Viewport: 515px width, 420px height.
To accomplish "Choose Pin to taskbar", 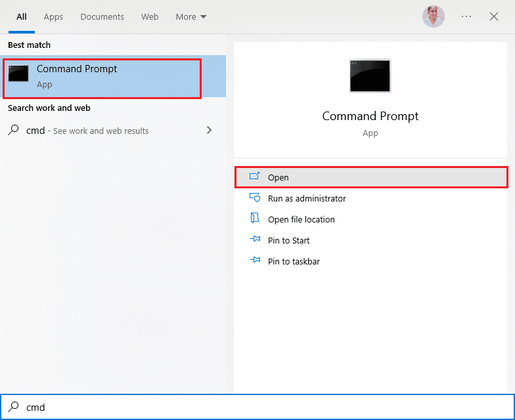I will pyautogui.click(x=371, y=261).
